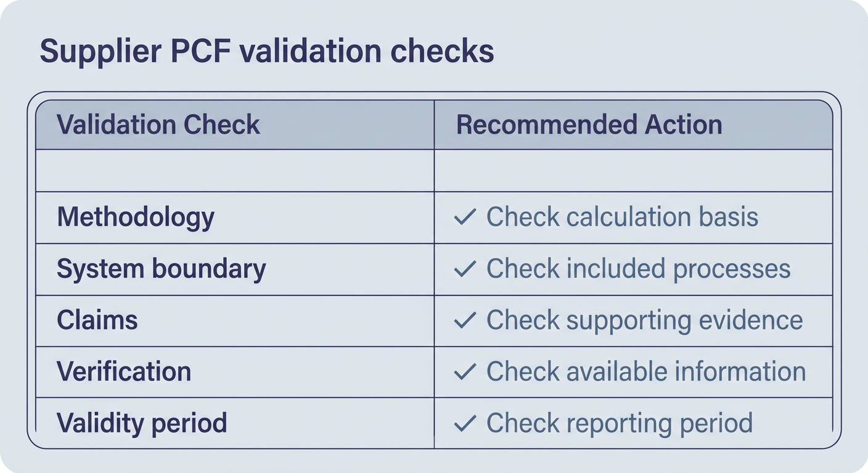The image size is (868, 473).
Task: Click the checkmark beside Check reporting period
Action: tap(465, 423)
